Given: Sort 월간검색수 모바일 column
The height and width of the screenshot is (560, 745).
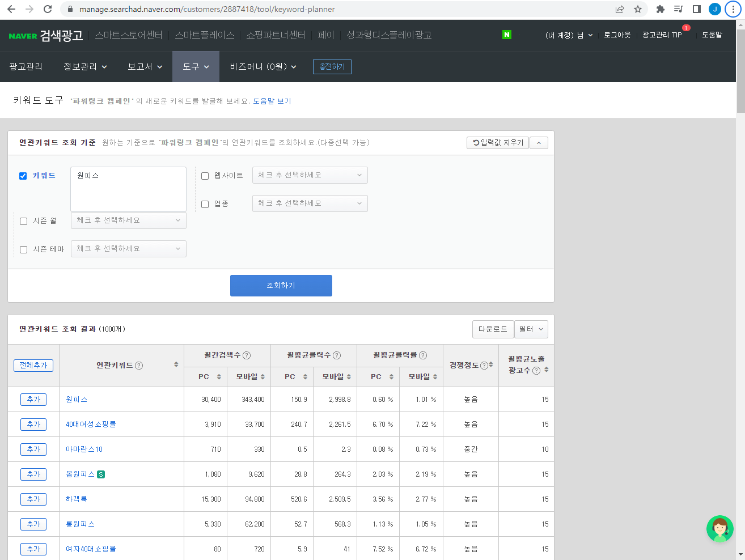Looking at the screenshot, I should point(263,377).
